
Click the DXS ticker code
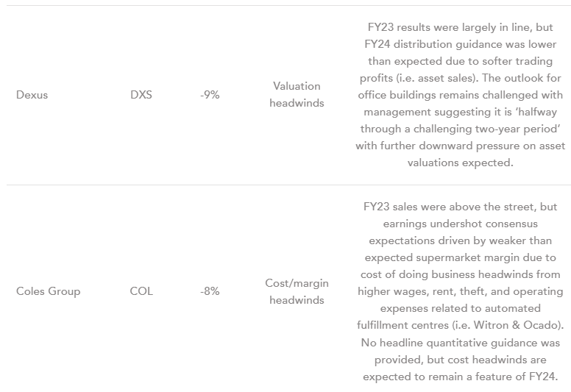pyautogui.click(x=141, y=95)
